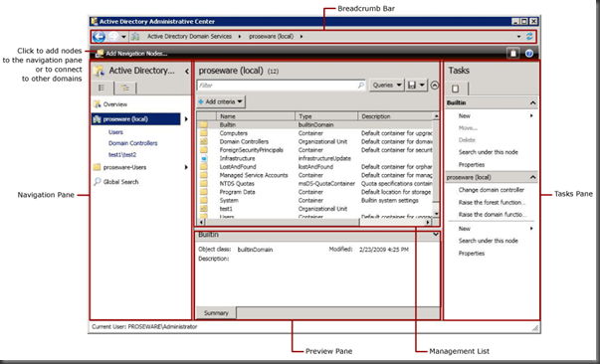
Task: Click list vertical scrollbar down arrow
Action: pos(436,214)
